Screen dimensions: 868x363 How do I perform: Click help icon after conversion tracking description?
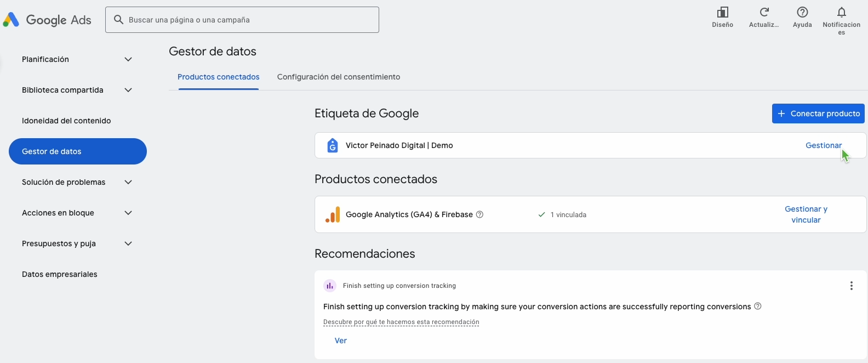click(758, 307)
